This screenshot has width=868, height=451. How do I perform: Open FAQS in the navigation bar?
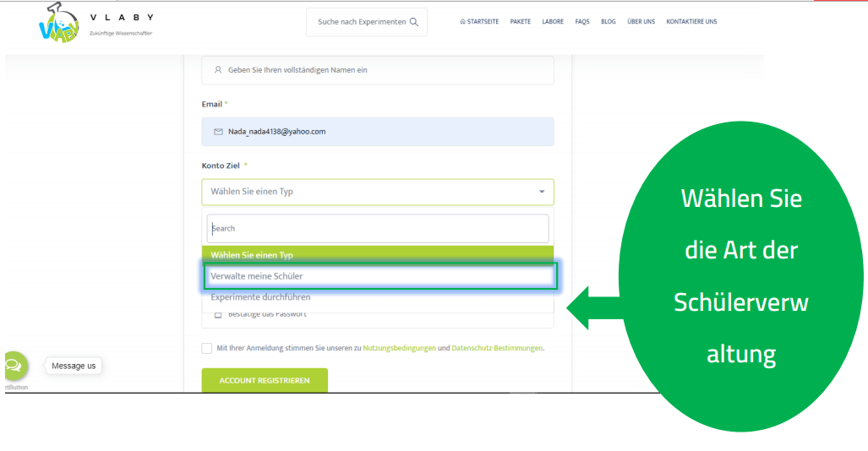coord(582,22)
